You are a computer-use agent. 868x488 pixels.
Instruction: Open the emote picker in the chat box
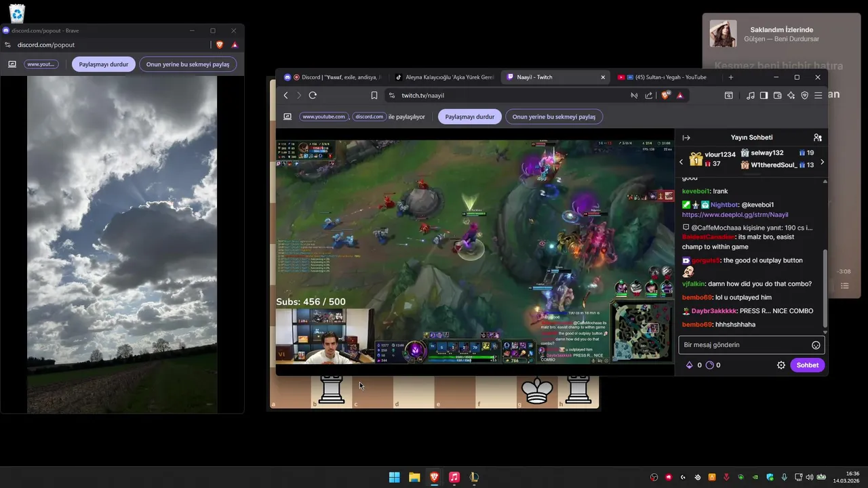tap(816, 345)
